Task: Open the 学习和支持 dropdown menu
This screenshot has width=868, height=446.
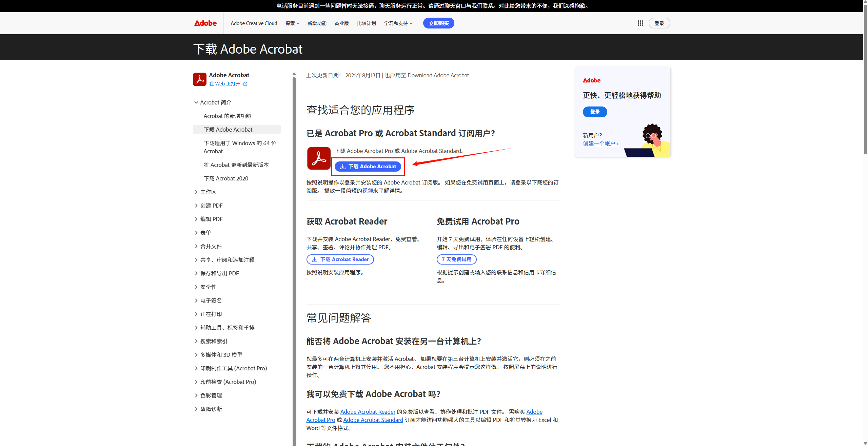Action: 398,23
